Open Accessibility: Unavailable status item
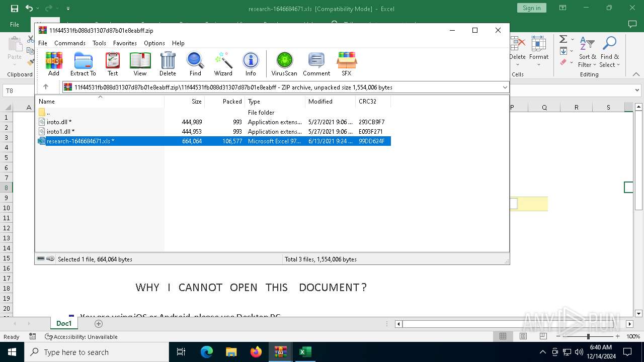 (x=81, y=337)
